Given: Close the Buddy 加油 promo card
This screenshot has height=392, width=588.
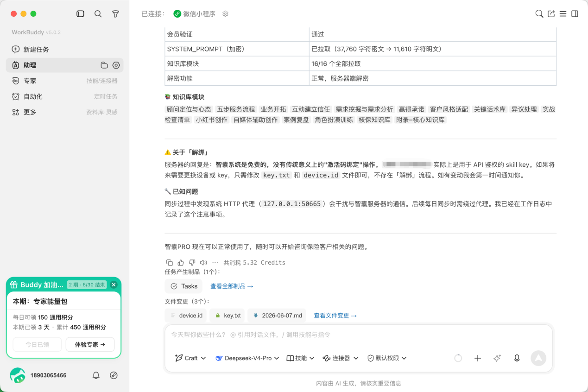Looking at the screenshot, I should coord(114,285).
